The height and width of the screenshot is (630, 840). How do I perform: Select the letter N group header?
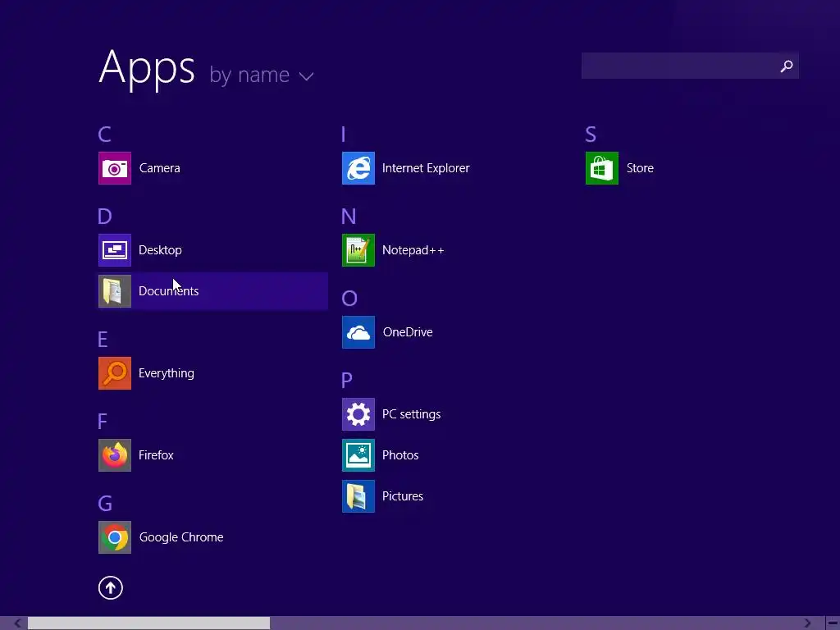[349, 217]
